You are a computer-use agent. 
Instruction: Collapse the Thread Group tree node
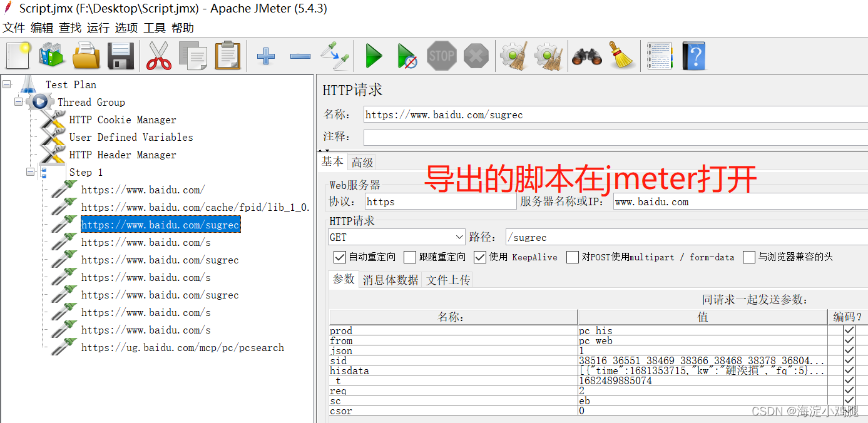(18, 101)
